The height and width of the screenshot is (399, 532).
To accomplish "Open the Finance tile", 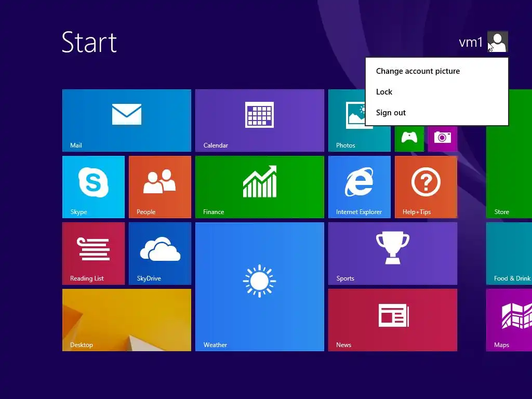I will tap(260, 187).
